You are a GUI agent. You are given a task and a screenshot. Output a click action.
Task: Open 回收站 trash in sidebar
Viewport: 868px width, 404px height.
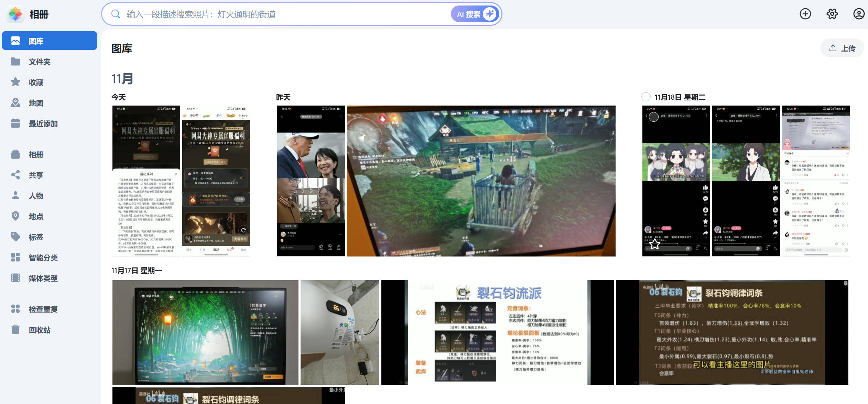39,330
